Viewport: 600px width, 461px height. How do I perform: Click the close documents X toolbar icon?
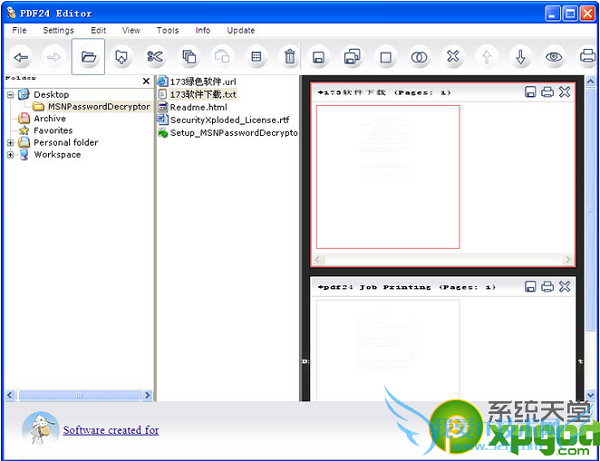[453, 57]
